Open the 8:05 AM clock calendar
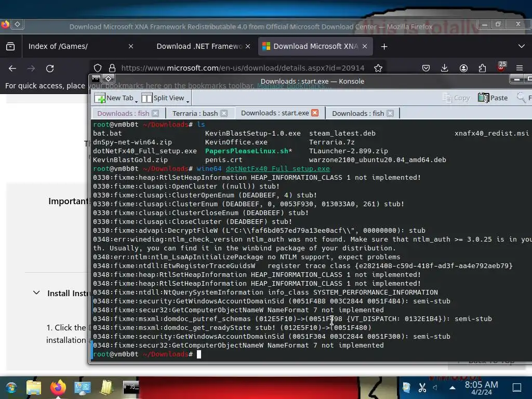Viewport: 532px width, 399px height. click(481, 388)
